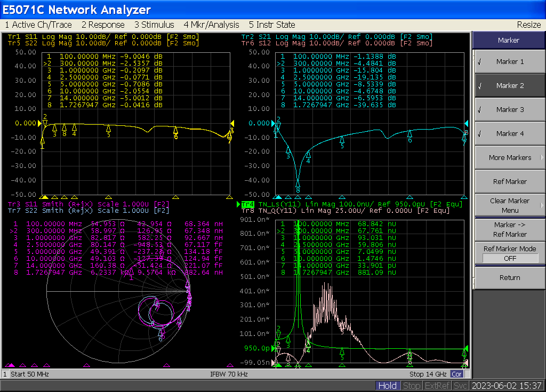Open the 2 Response menu
Screen dimensions: 546x392
click(x=103, y=25)
